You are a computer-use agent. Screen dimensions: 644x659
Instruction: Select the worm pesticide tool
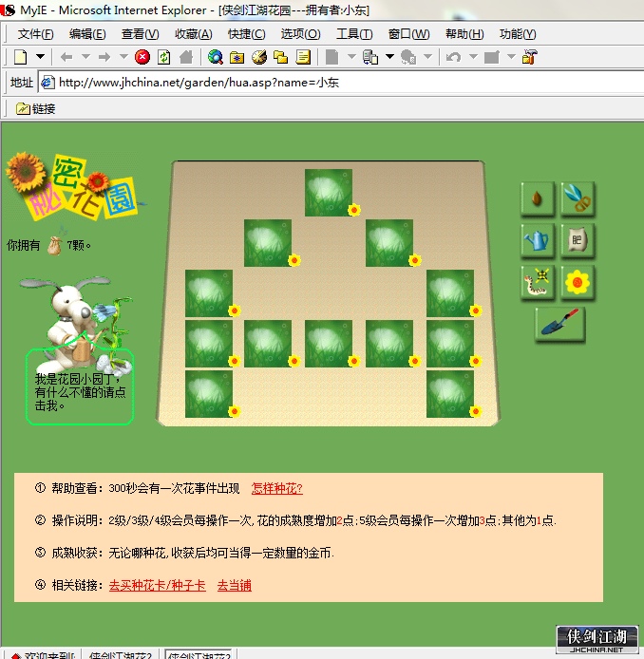(x=537, y=282)
